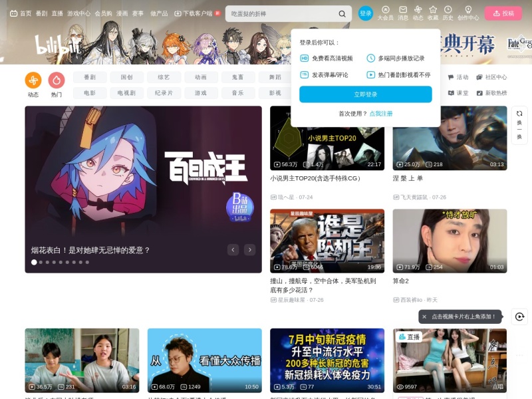Select the 电视剧 category pill
This screenshot has height=399, width=532.
click(126, 93)
